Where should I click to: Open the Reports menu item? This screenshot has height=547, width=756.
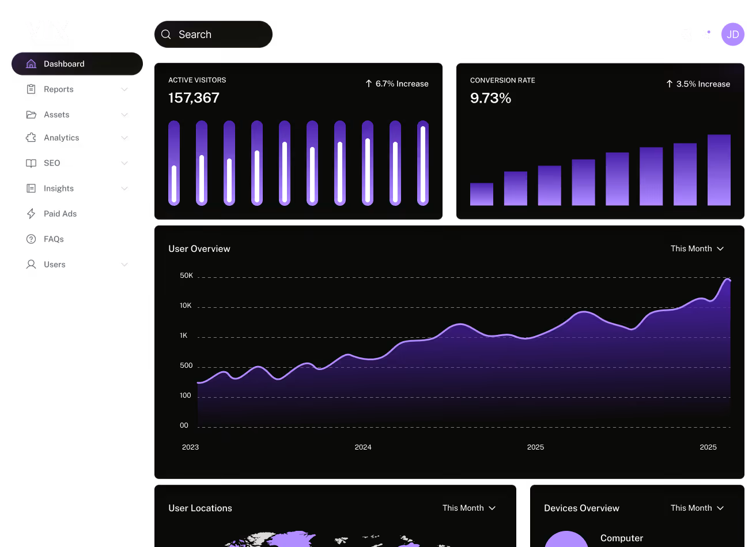point(77,89)
